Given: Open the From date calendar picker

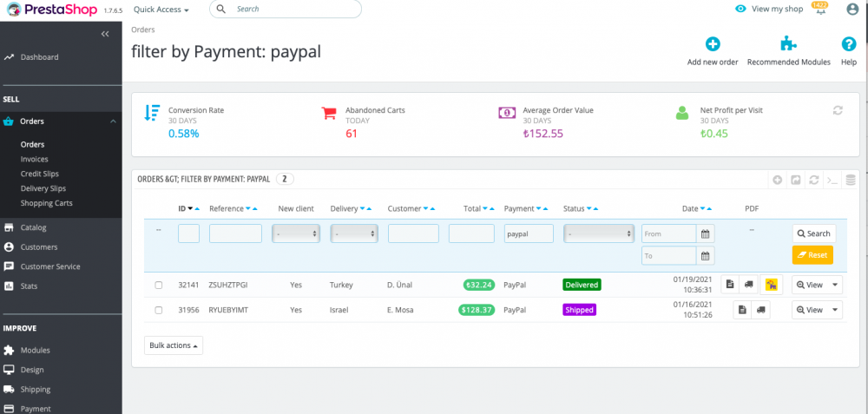Looking at the screenshot, I should pos(706,233).
